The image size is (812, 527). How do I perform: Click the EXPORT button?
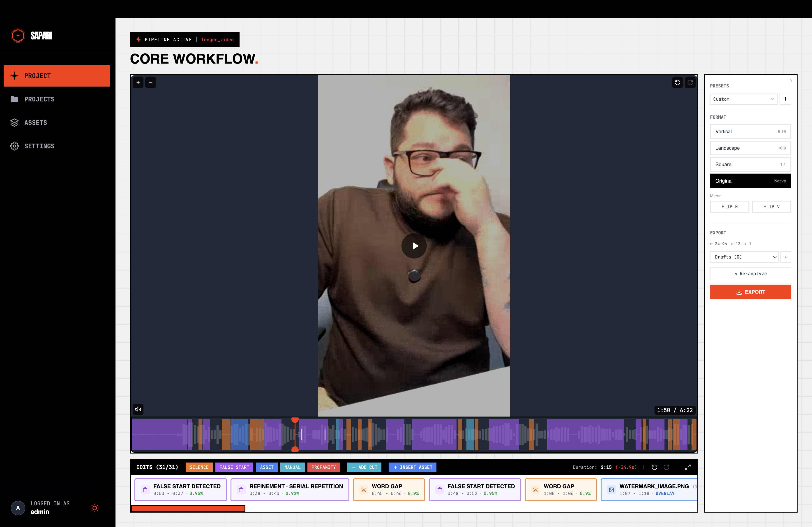[751, 292]
